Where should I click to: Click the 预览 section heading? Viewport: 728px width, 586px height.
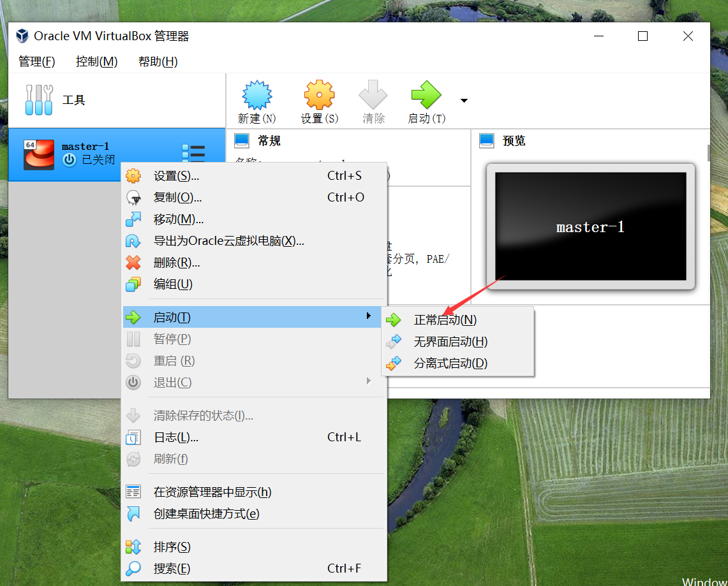point(514,140)
